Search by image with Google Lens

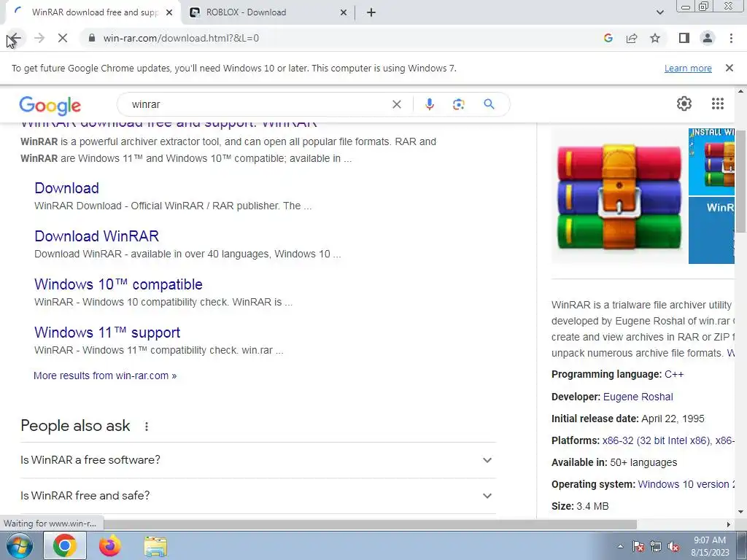tap(458, 104)
